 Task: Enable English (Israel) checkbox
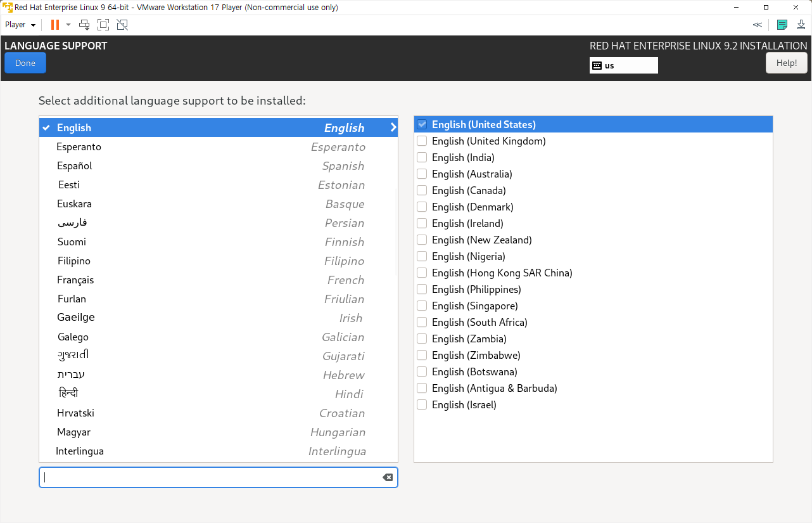point(422,404)
